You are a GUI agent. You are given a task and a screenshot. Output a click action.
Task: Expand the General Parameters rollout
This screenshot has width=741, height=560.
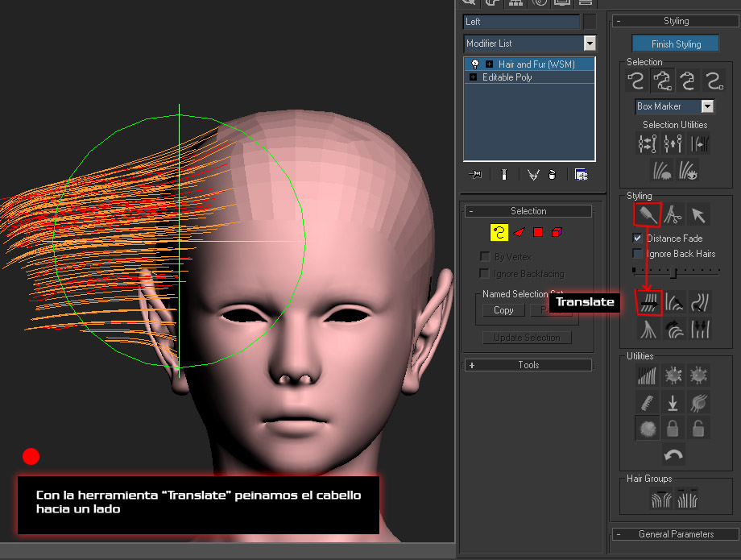(675, 533)
